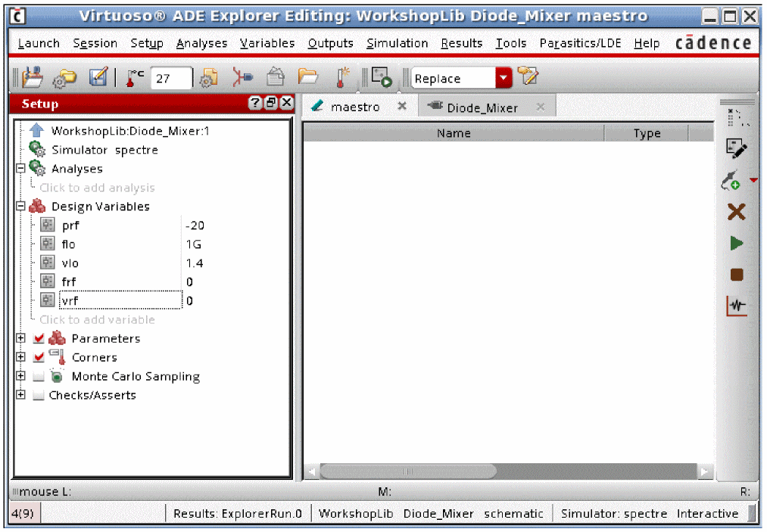Screen dimensions: 767x532
Task: Open the simulator settings gear-folder icon
Action: 64,78
